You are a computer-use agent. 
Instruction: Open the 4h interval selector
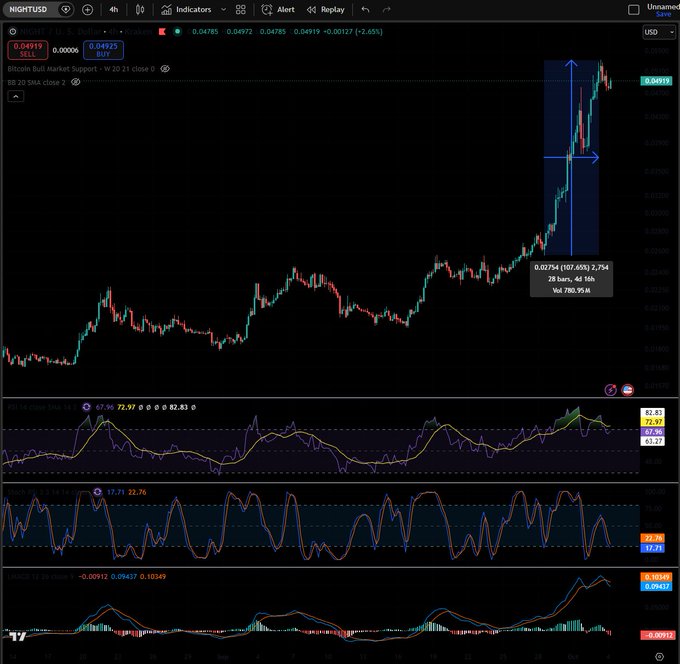tap(114, 10)
